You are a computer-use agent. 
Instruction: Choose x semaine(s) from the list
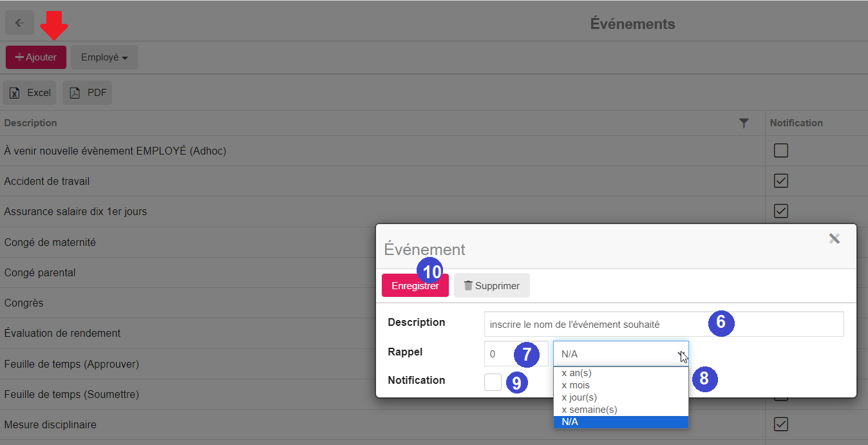621,410
